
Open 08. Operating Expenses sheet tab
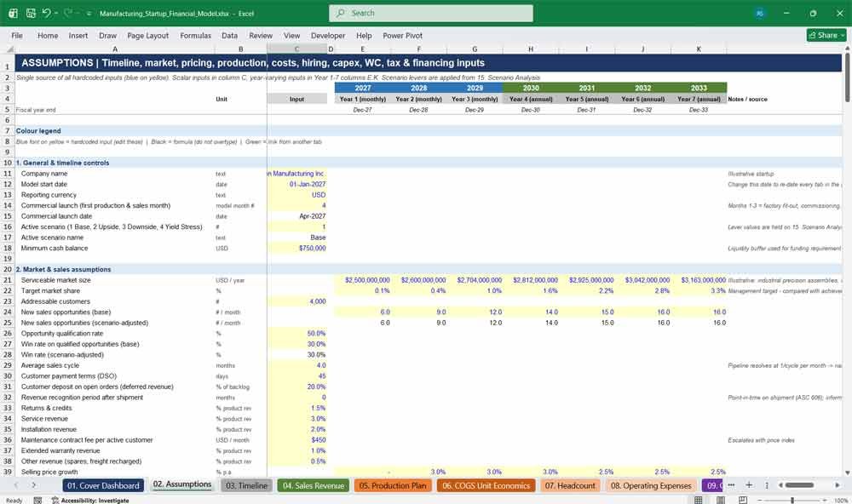[x=651, y=485]
